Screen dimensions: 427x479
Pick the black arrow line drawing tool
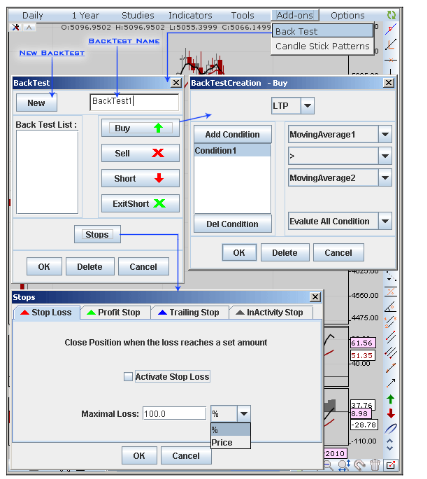click(391, 383)
